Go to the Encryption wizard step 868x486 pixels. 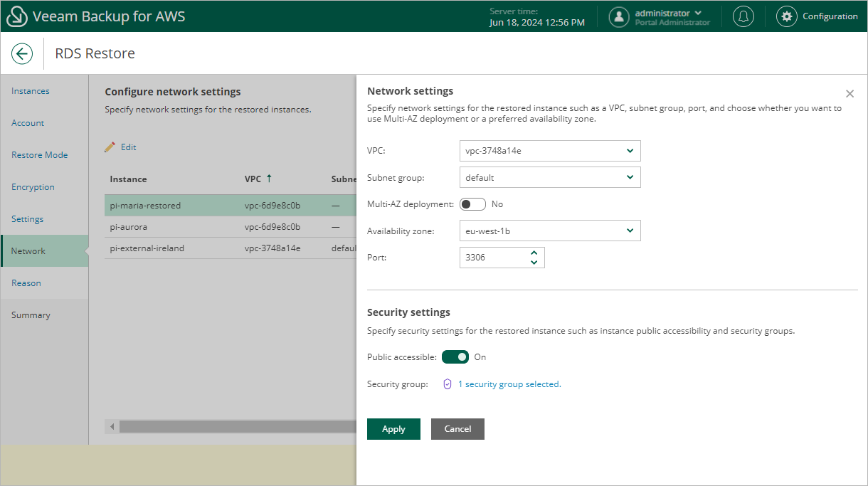[x=33, y=187]
